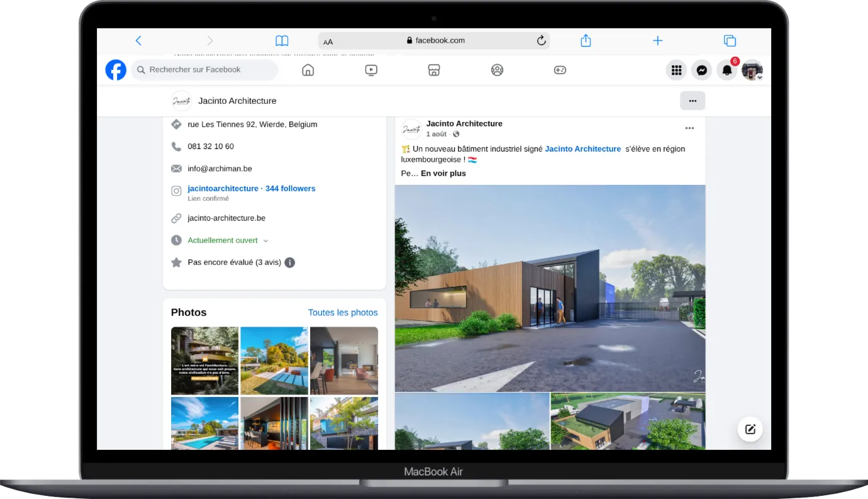This screenshot has height=499, width=868.
Task: Open jacintoarchitecture Instagram link
Action: point(251,188)
